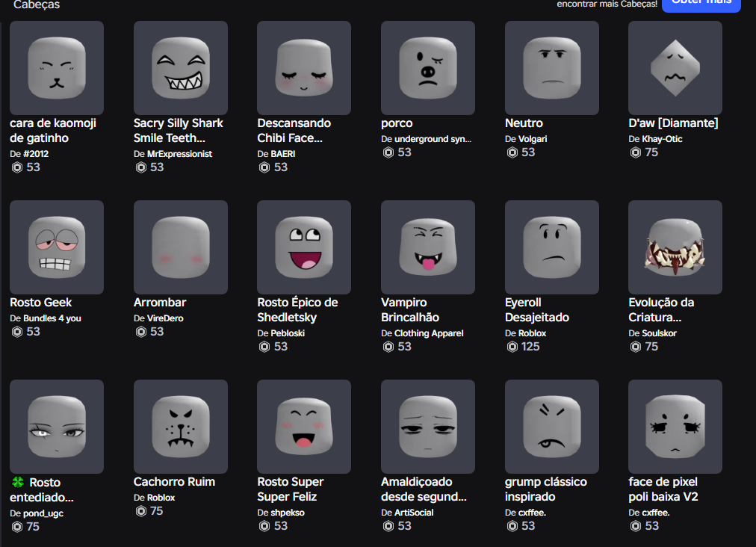Viewport: 756px width, 547px height.
Task: Visit the Bundles 4 you creator link
Action: pos(52,318)
